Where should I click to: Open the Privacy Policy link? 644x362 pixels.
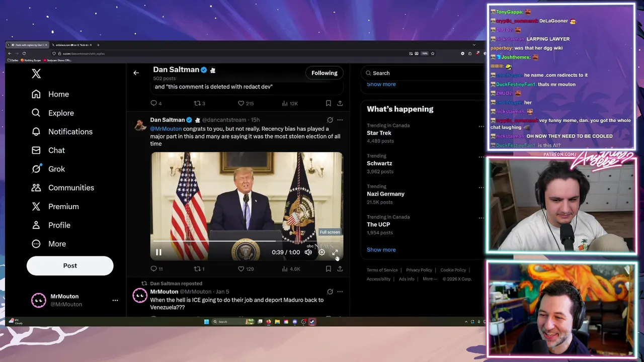pos(419,270)
